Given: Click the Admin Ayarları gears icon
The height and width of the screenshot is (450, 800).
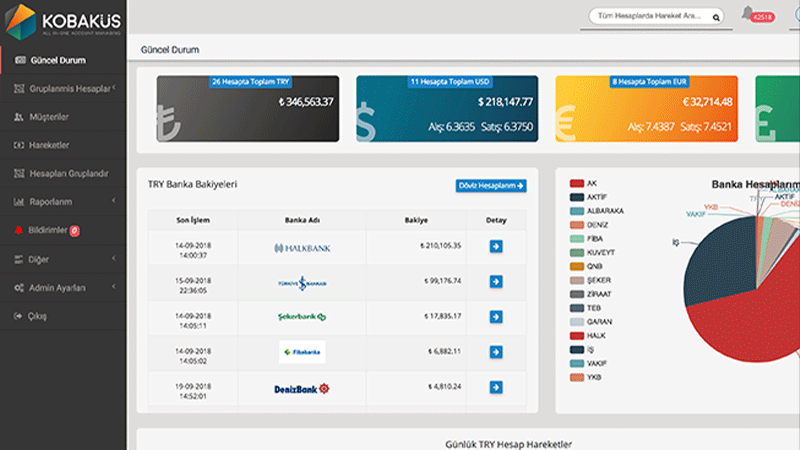Looking at the screenshot, I should point(19,288).
